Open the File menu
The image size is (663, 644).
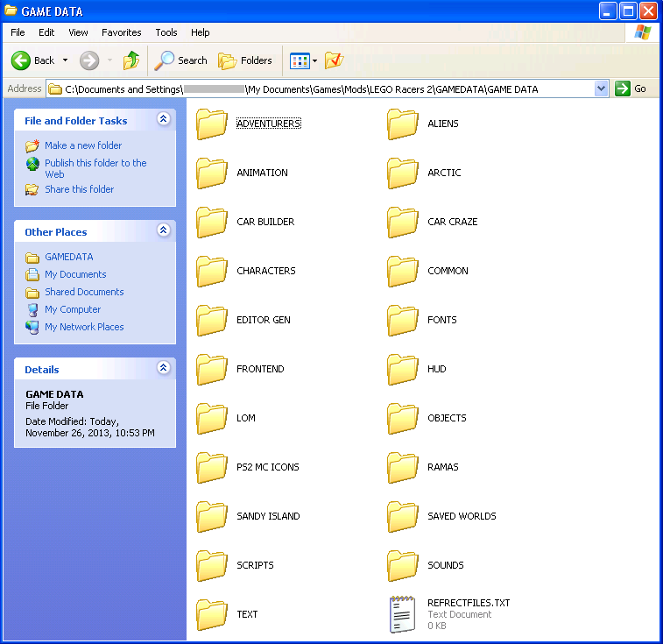pyautogui.click(x=18, y=32)
